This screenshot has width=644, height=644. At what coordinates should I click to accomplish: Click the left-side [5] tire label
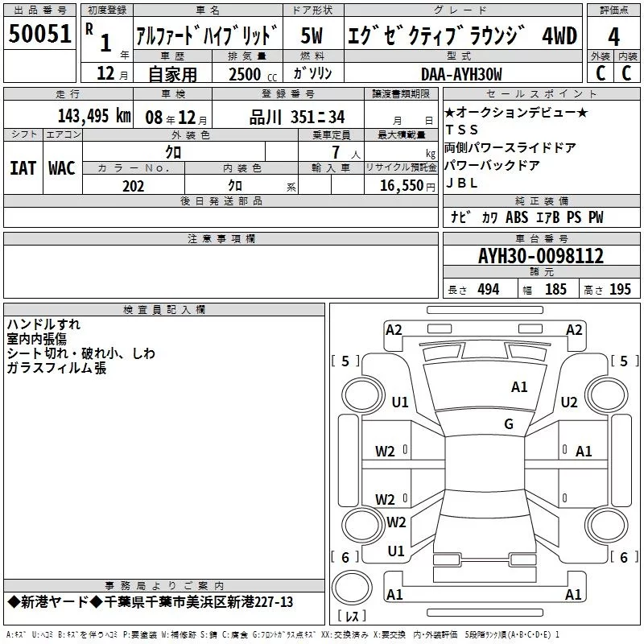pos(345,361)
